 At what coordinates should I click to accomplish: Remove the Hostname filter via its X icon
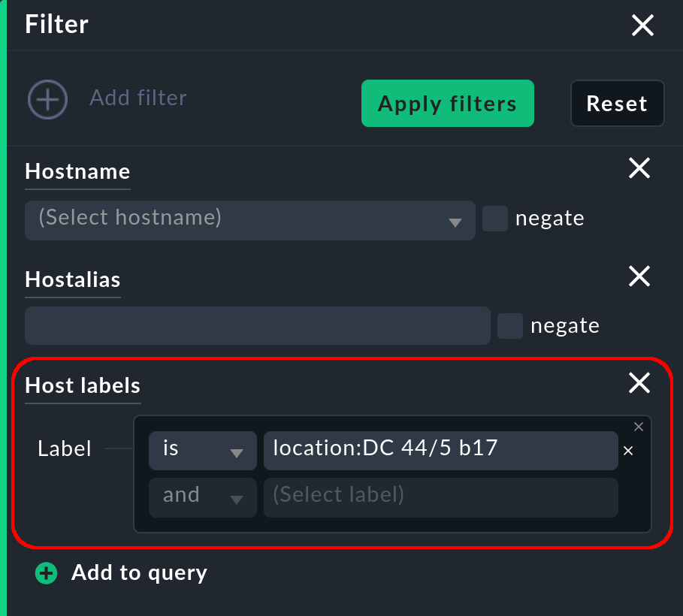point(639,168)
